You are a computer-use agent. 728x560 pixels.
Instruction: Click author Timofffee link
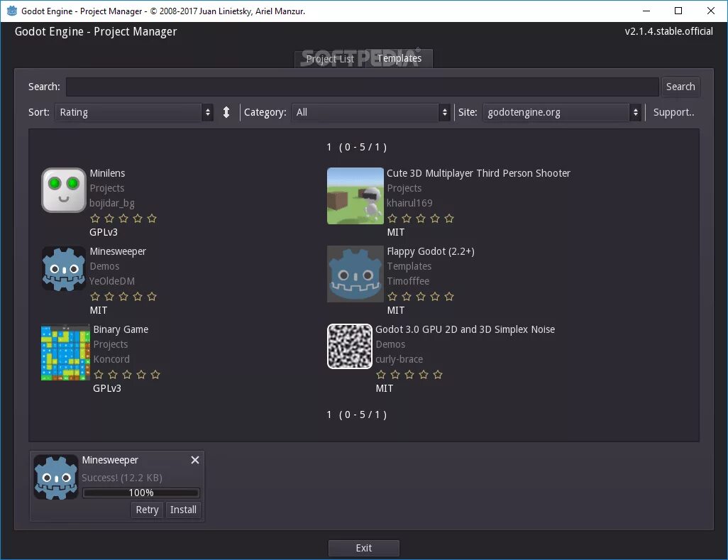[x=408, y=281]
